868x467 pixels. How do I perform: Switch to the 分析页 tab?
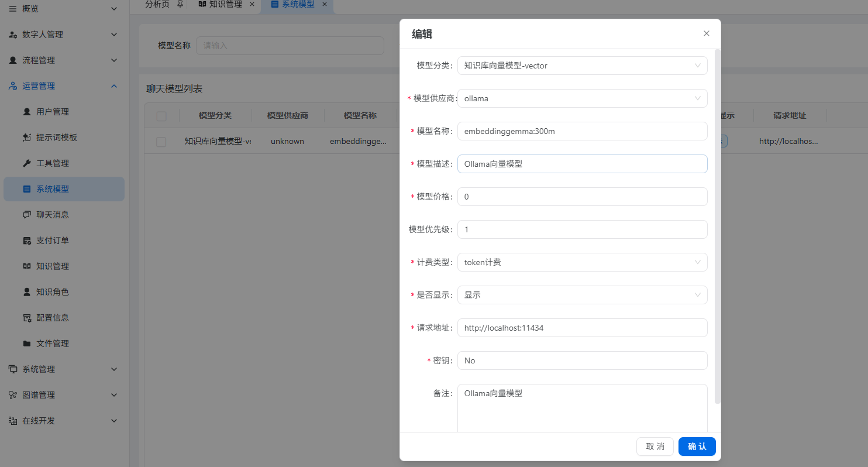157,4
